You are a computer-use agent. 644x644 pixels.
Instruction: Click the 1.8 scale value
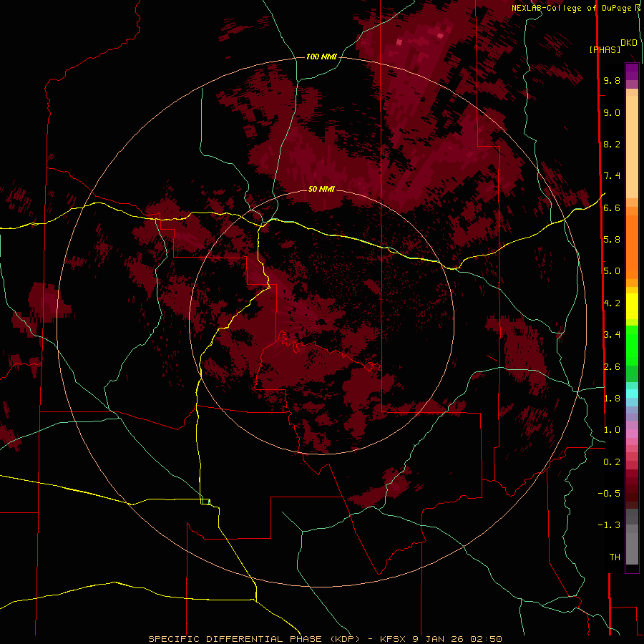(x=612, y=399)
